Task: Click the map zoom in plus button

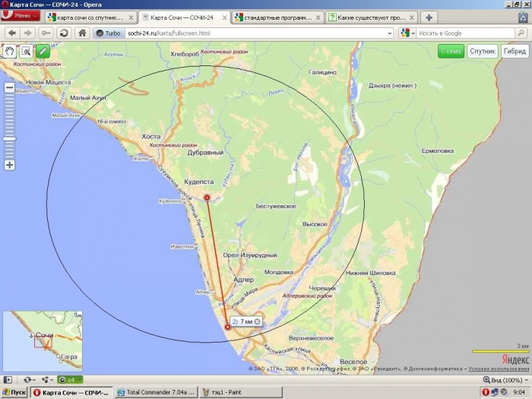Action: pyautogui.click(x=10, y=165)
